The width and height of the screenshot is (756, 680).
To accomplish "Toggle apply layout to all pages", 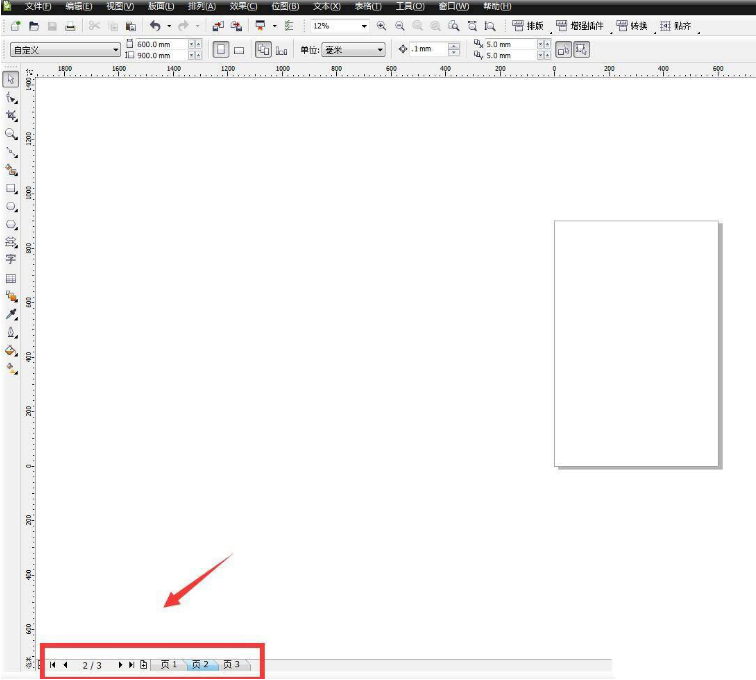I will (263, 50).
